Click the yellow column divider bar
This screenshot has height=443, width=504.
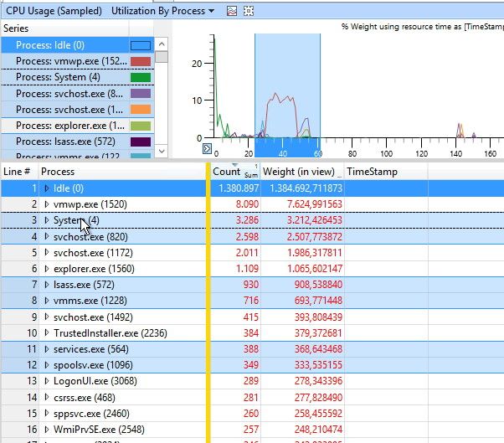point(208,301)
